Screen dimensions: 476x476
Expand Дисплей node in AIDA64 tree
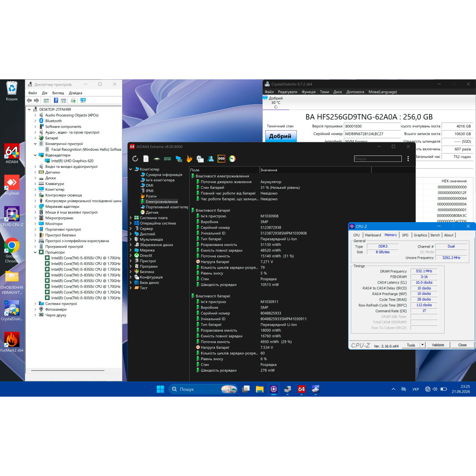pyautogui.click(x=131, y=234)
